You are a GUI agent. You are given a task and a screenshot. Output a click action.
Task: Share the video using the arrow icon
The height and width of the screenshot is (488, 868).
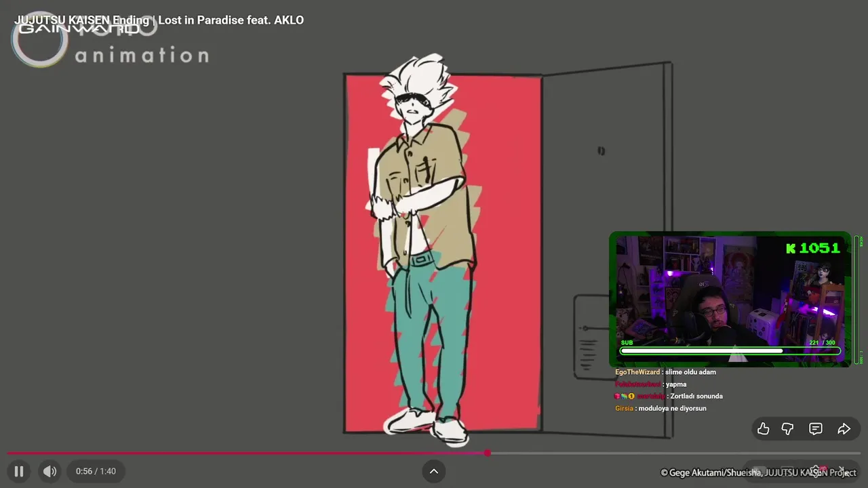click(844, 429)
